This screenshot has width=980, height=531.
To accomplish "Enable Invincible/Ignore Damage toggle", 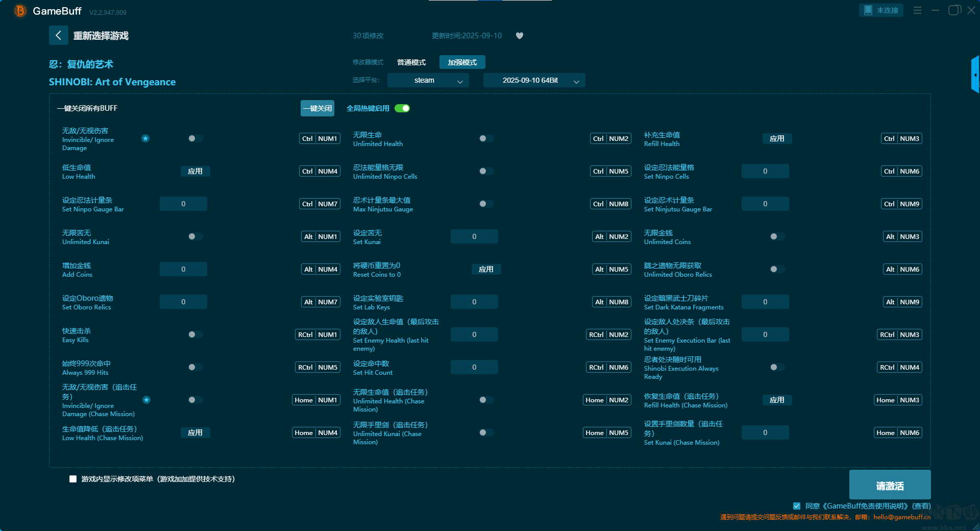I will [x=195, y=138].
